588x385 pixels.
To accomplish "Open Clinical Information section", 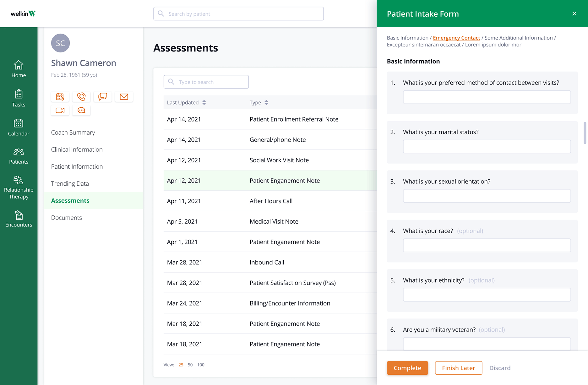I will [77, 149].
